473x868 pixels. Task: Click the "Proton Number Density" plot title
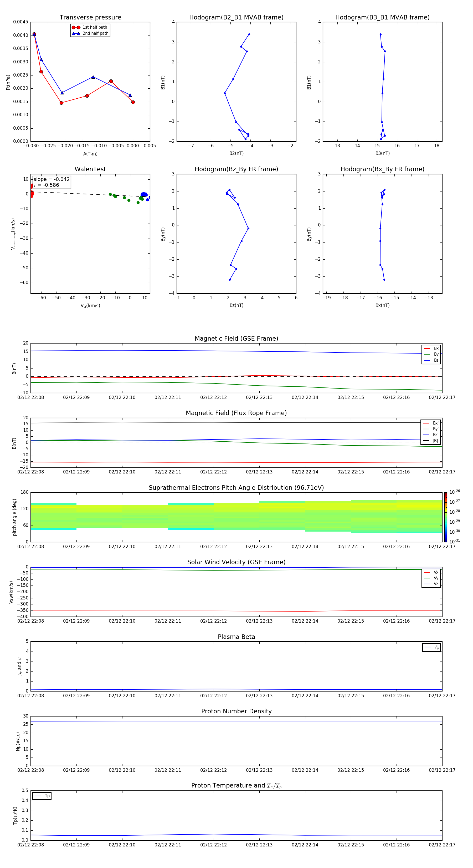[236, 711]
